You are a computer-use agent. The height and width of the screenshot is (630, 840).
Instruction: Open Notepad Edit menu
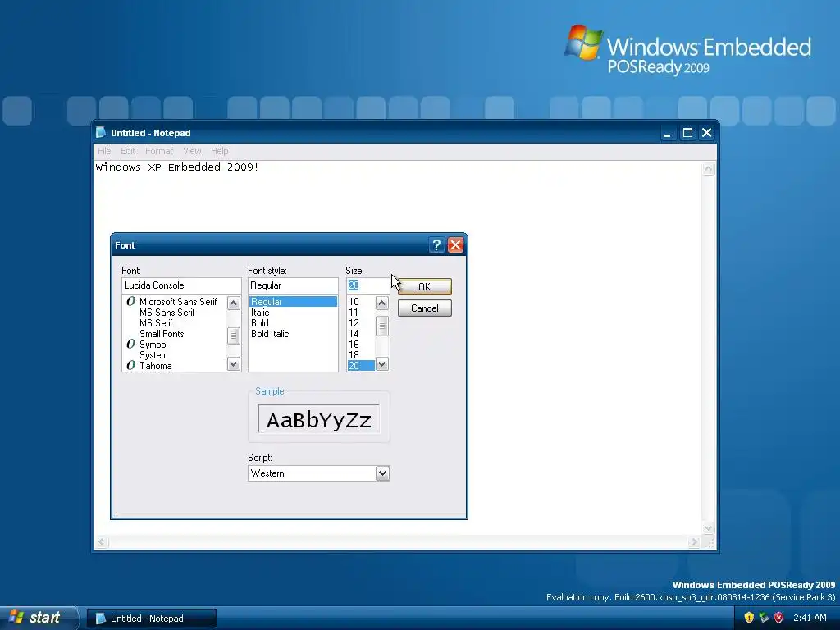click(x=127, y=151)
